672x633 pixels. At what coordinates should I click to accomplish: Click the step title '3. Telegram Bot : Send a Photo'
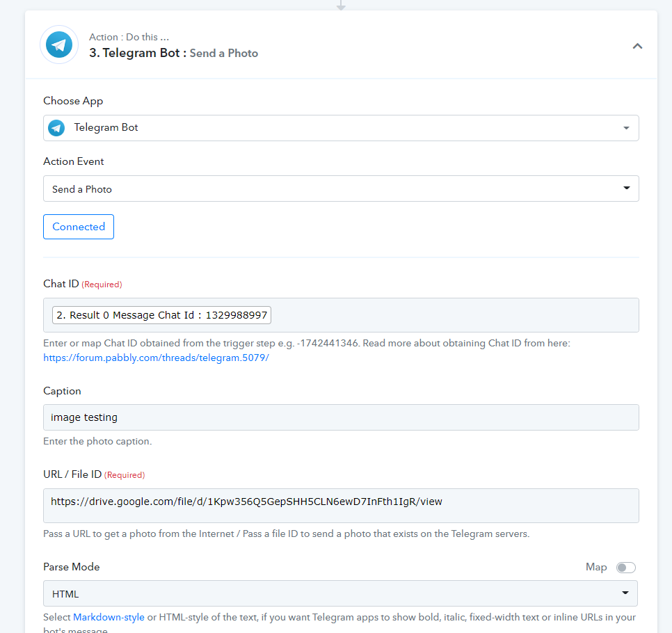(x=174, y=53)
